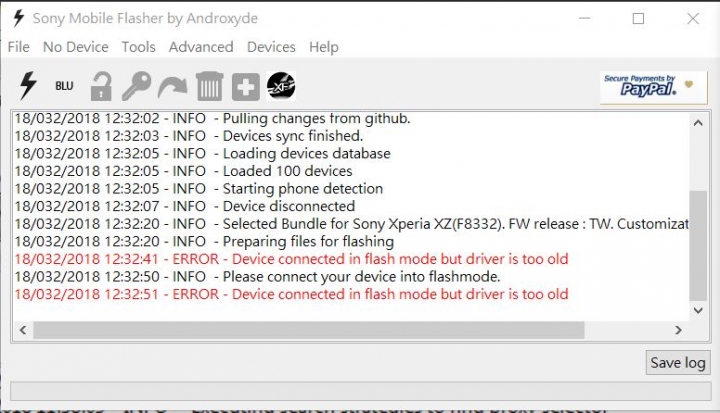Open the BLU bootloader unlock tool

(64, 86)
